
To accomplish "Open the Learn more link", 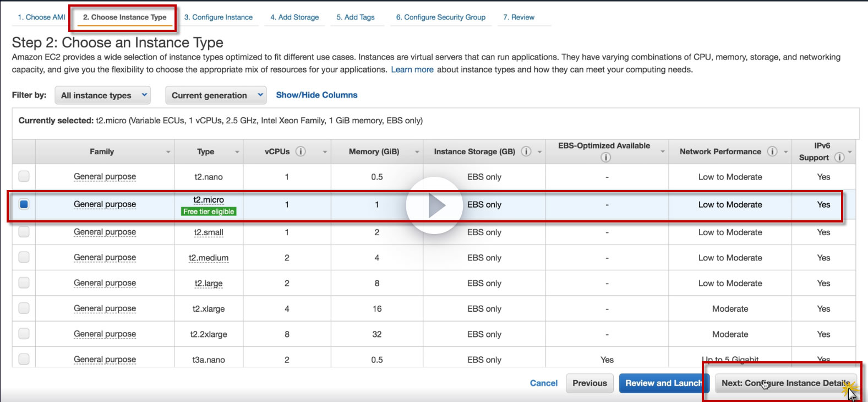I will (412, 69).
